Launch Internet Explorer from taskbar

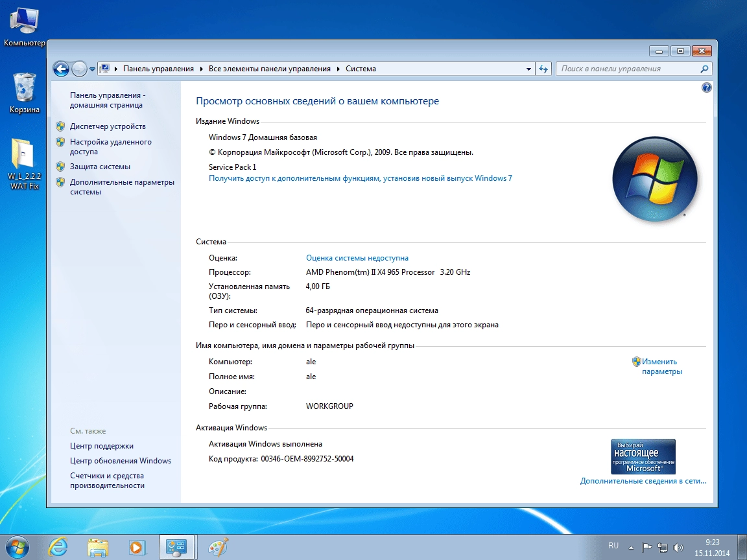[x=58, y=547]
